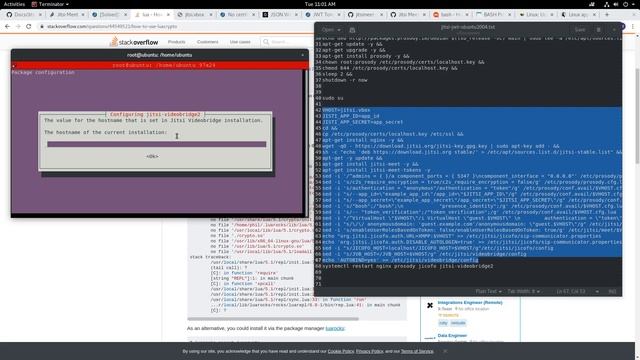Click the browser back arrow

pos(7,26)
